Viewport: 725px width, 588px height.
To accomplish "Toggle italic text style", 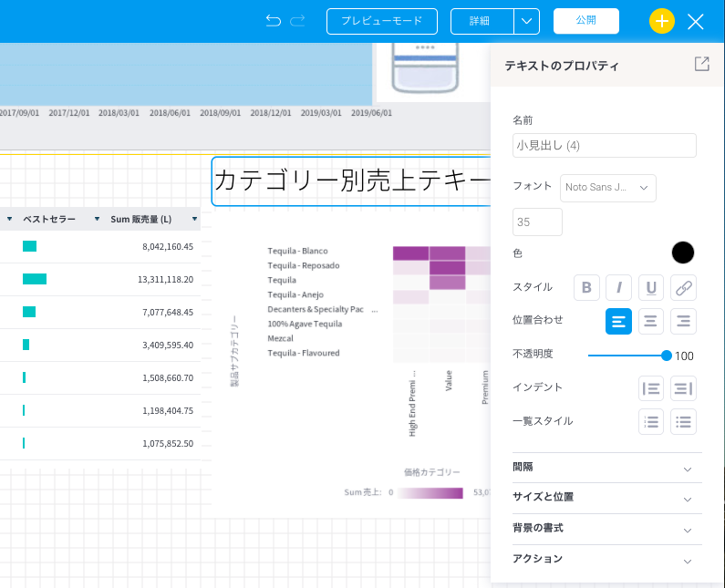I will coord(618,287).
